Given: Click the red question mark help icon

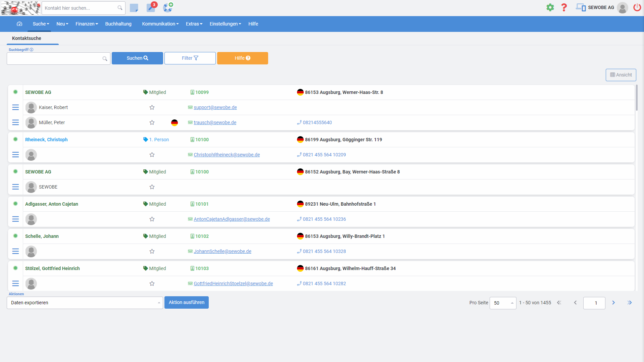Looking at the screenshot, I should pos(564,7).
